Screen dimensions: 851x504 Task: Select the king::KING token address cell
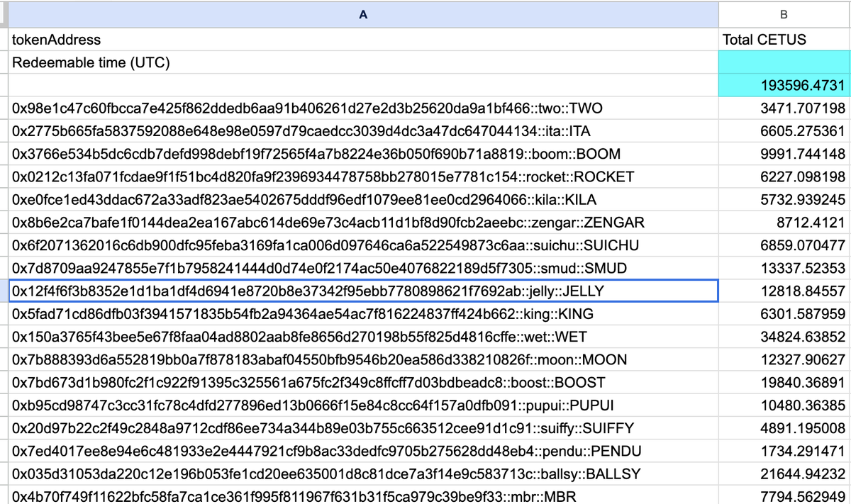click(x=363, y=313)
